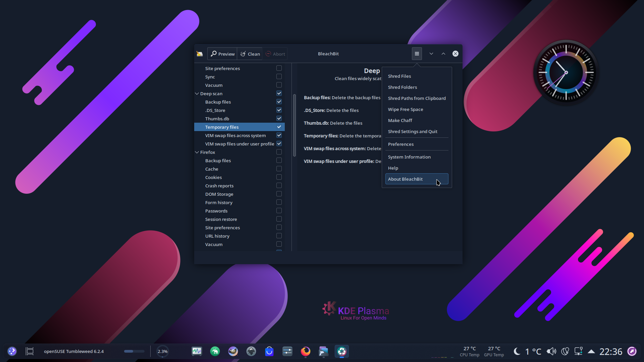Launch Firefox from the taskbar

[x=306, y=351]
